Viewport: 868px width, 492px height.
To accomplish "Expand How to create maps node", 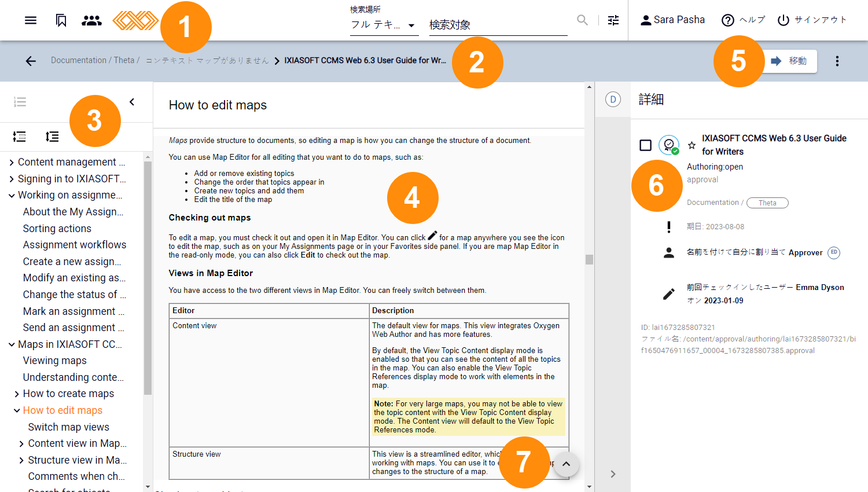I will 17,394.
